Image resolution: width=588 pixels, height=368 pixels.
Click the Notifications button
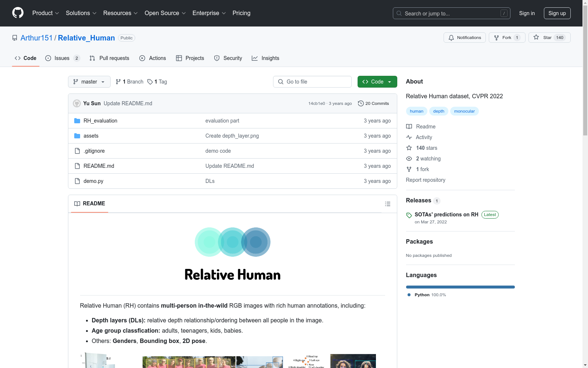[465, 38]
